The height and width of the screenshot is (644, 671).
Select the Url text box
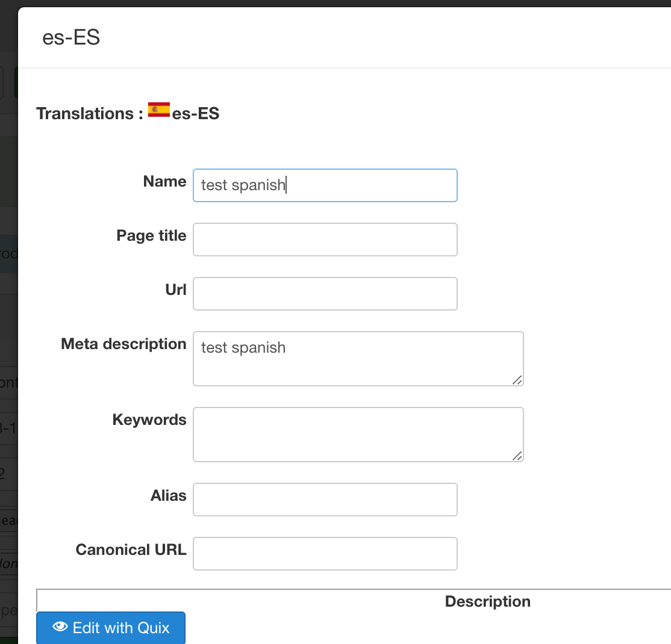pos(325,294)
